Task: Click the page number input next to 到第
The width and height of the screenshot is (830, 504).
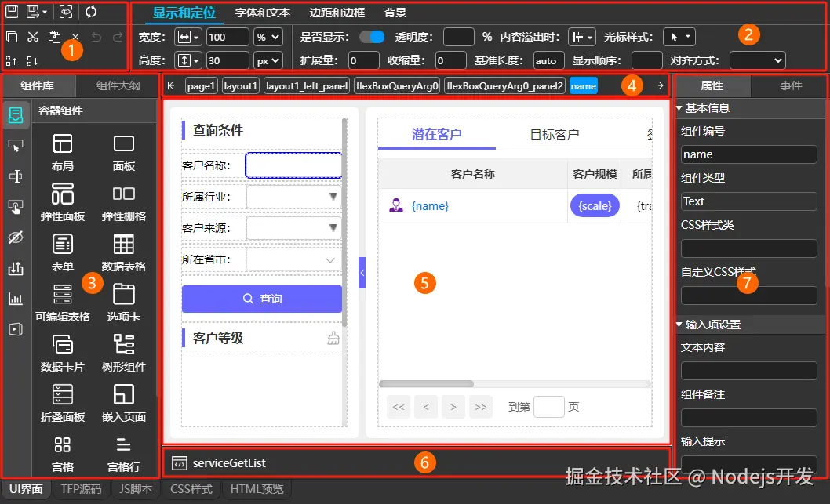Action: (549, 407)
